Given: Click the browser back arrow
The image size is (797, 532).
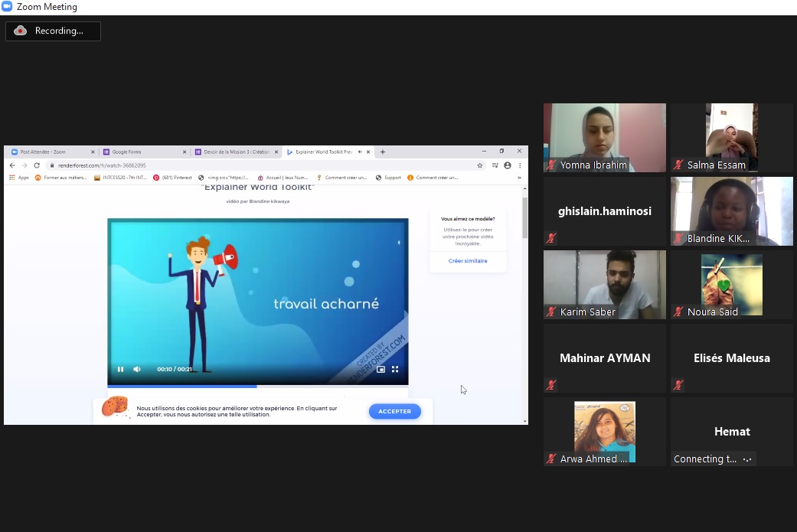Looking at the screenshot, I should point(11,165).
